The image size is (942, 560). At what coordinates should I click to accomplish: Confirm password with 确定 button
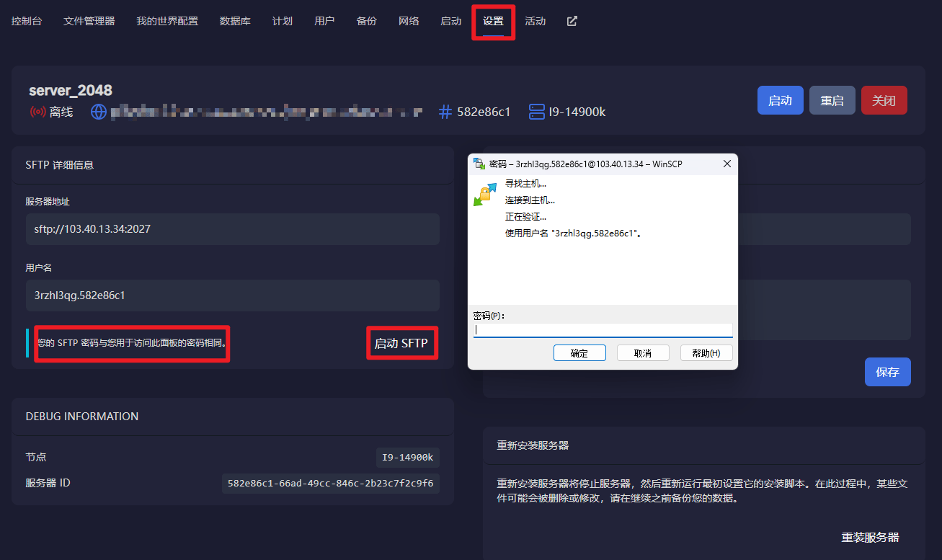coord(579,353)
